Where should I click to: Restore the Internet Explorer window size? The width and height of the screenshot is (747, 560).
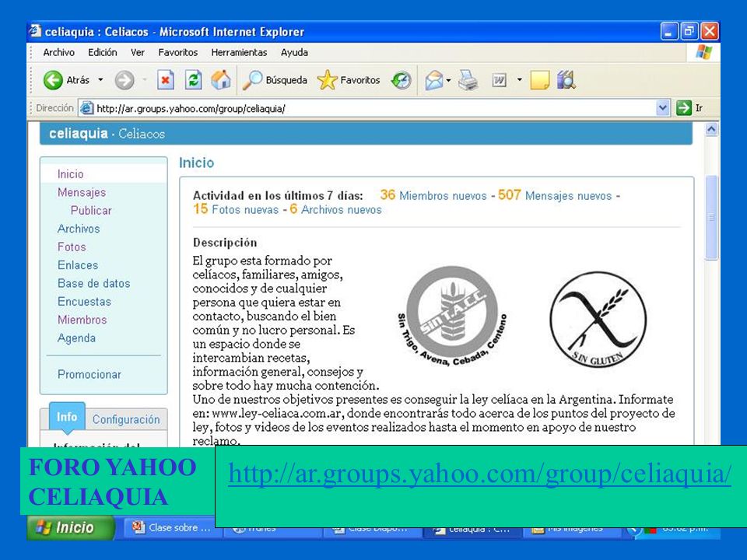(689, 31)
